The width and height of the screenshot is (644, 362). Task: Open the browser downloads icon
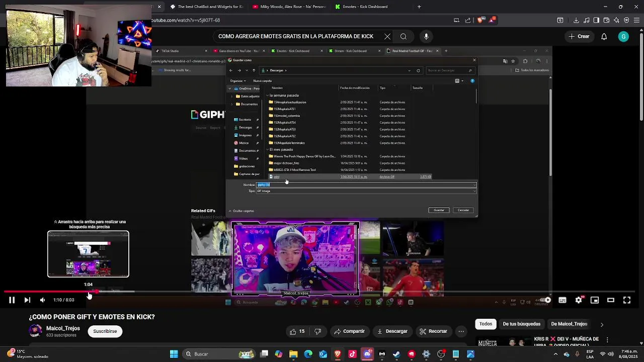[576, 20]
